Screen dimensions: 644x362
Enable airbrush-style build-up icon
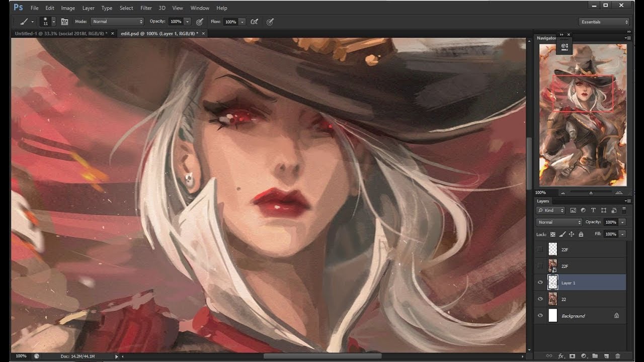point(255,22)
